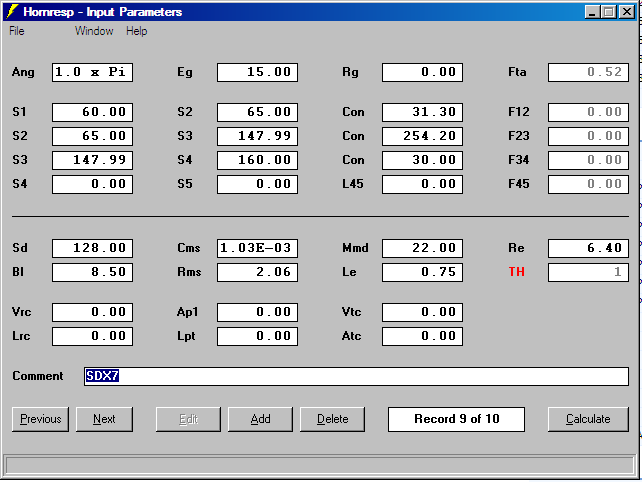Viewport: 642px width, 482px height.
Task: Click the S4 field showing 160.00
Action: coord(258,160)
